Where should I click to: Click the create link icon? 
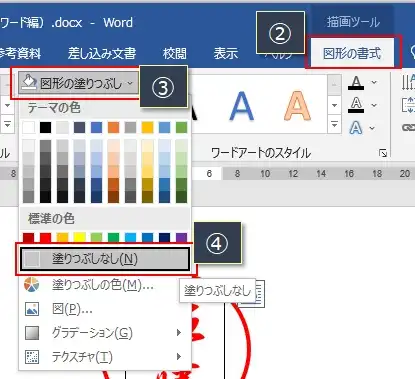pos(409,127)
